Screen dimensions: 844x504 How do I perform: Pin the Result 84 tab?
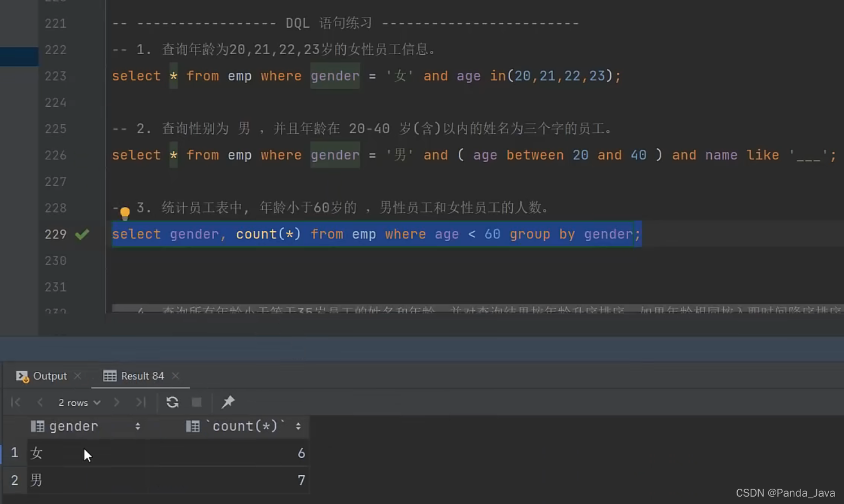(x=228, y=402)
